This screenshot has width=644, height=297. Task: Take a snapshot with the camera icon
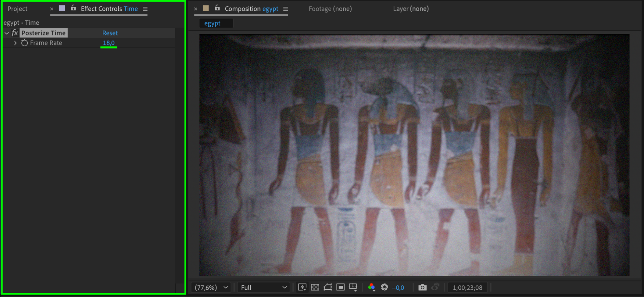point(422,287)
